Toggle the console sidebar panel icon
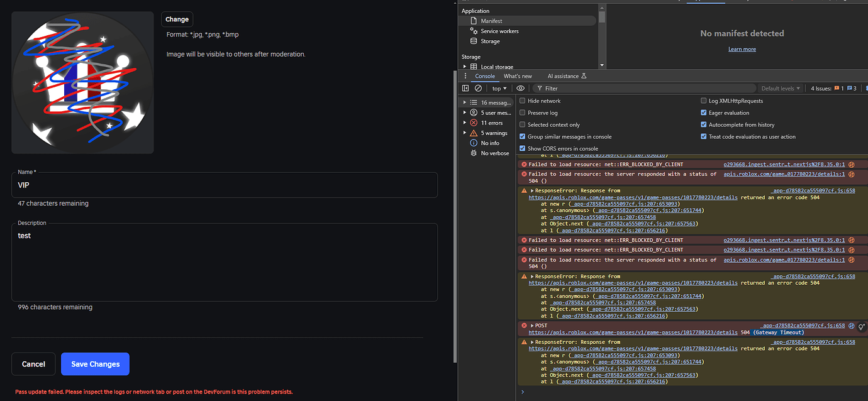This screenshot has height=401, width=868. coord(465,89)
